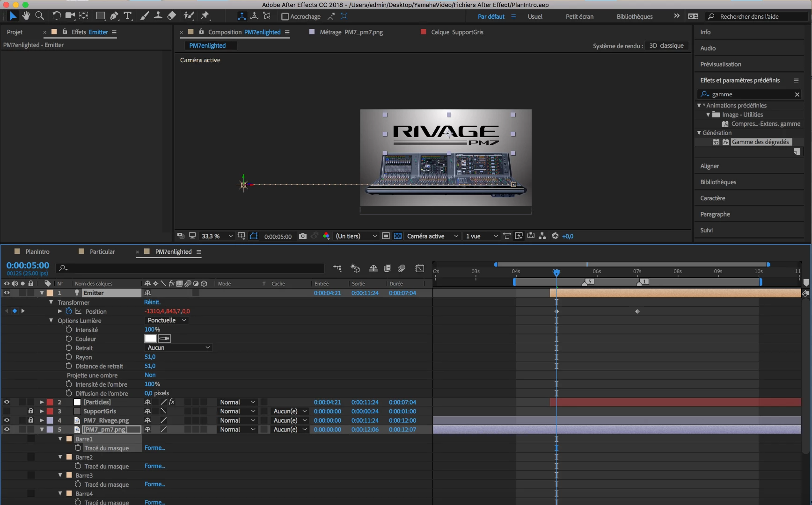
Task: Switch to the Métrage PM7_pm7.png tab
Action: point(351,32)
